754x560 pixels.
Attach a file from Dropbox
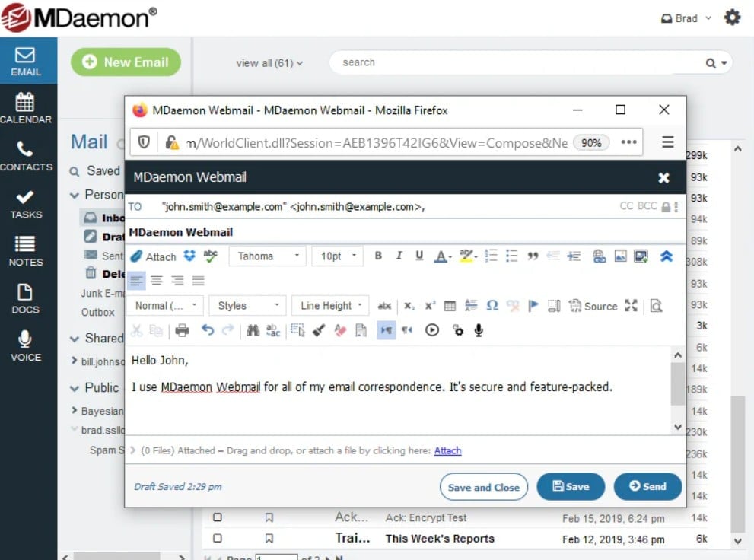(x=190, y=256)
